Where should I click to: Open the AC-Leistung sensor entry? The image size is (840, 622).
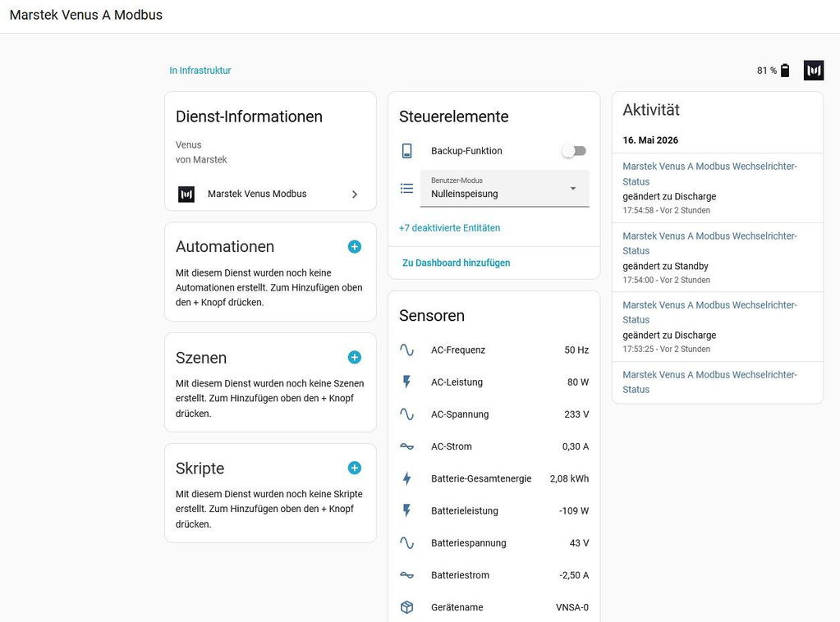pyautogui.click(x=494, y=382)
